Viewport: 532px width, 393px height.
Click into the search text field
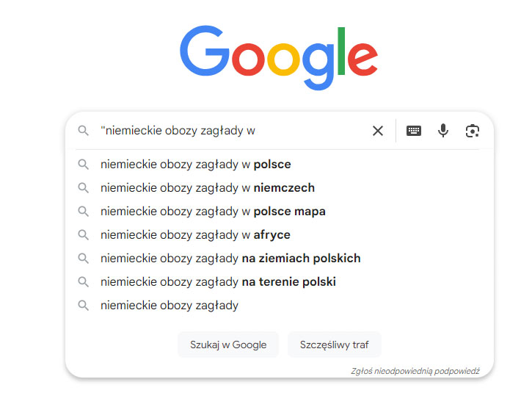[x=235, y=131]
